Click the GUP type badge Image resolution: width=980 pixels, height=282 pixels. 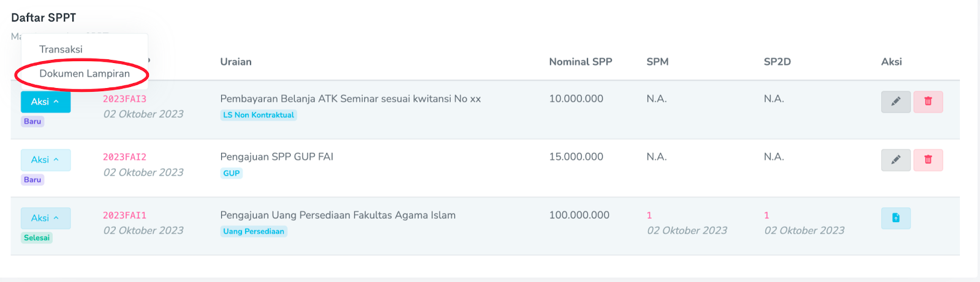(x=232, y=173)
